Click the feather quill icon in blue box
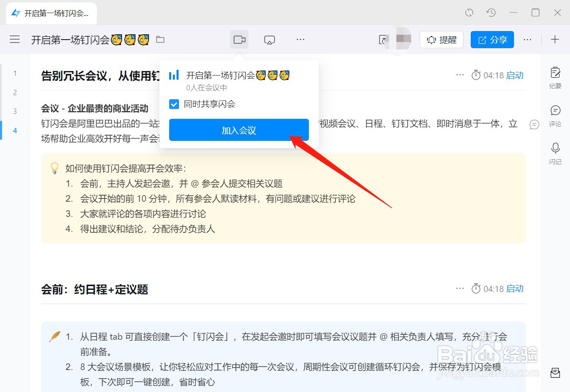Viewport: 570px width, 392px height. (55, 336)
